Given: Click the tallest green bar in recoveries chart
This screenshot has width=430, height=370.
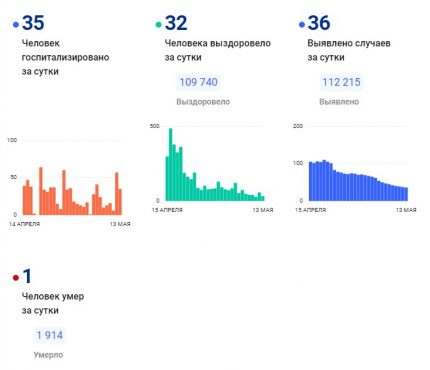Looking at the screenshot, I should (x=171, y=164).
